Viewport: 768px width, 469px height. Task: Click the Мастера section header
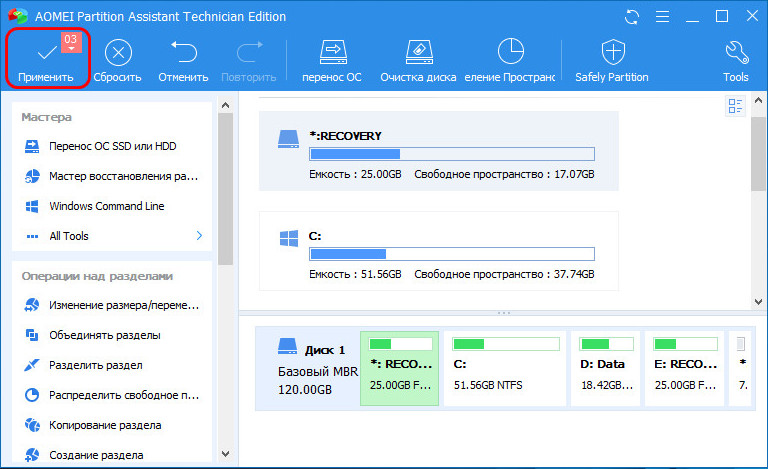(47, 117)
